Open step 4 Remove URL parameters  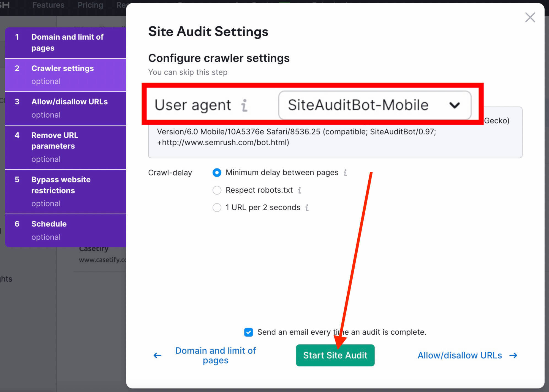66,147
